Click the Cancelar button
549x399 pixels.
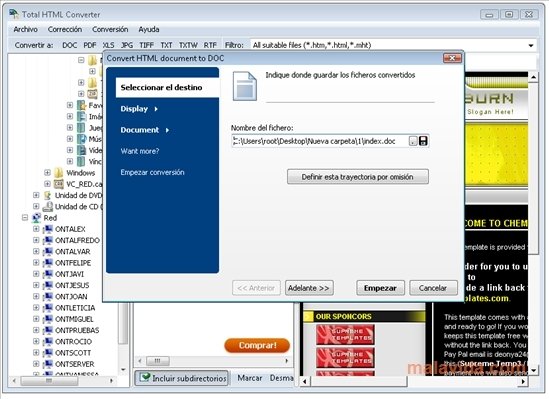point(433,288)
